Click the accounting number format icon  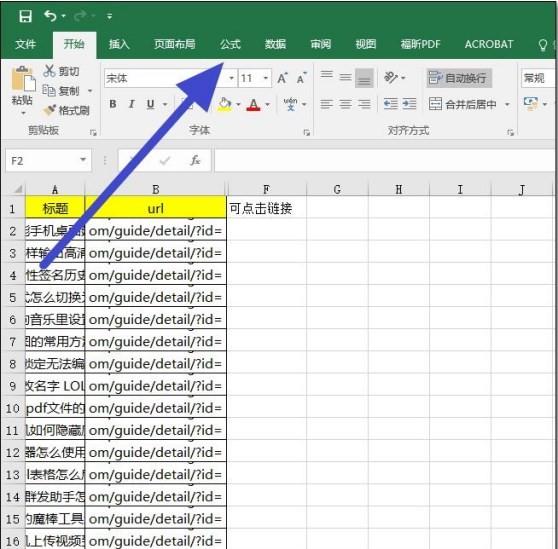pos(531,104)
